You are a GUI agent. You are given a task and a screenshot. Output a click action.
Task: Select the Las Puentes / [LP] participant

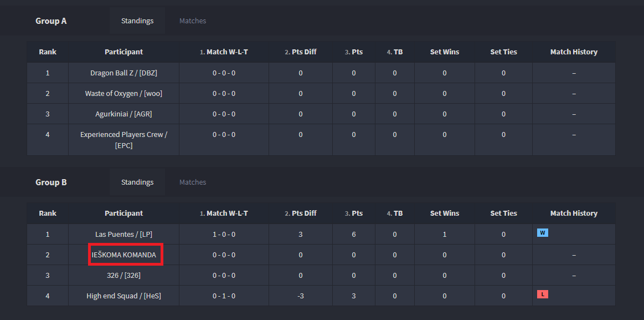(x=123, y=234)
